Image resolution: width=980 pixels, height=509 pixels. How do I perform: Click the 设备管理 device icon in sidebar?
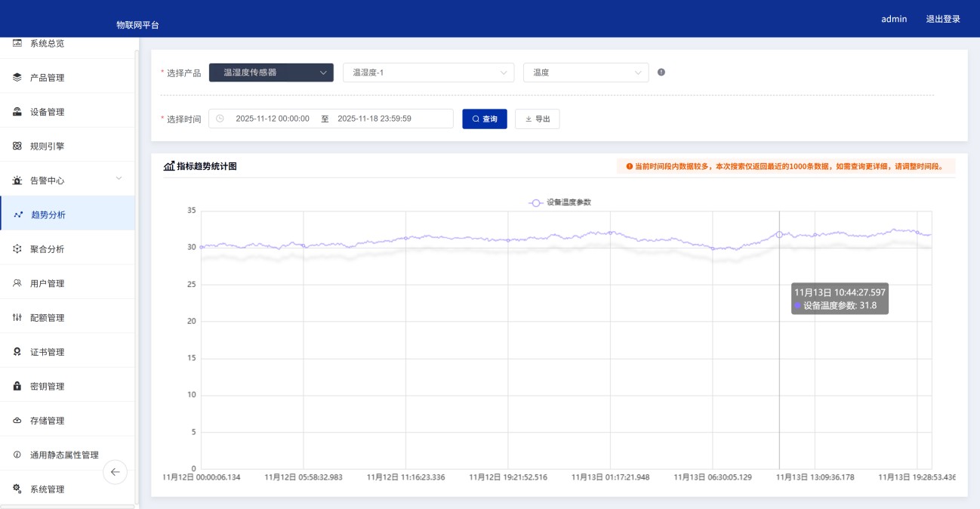17,112
